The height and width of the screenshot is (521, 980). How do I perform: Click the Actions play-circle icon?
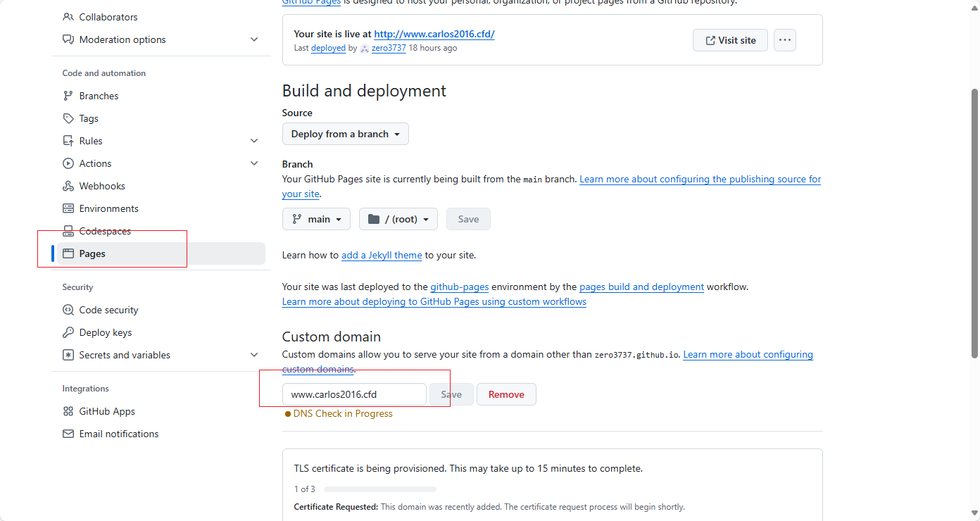[x=68, y=163]
